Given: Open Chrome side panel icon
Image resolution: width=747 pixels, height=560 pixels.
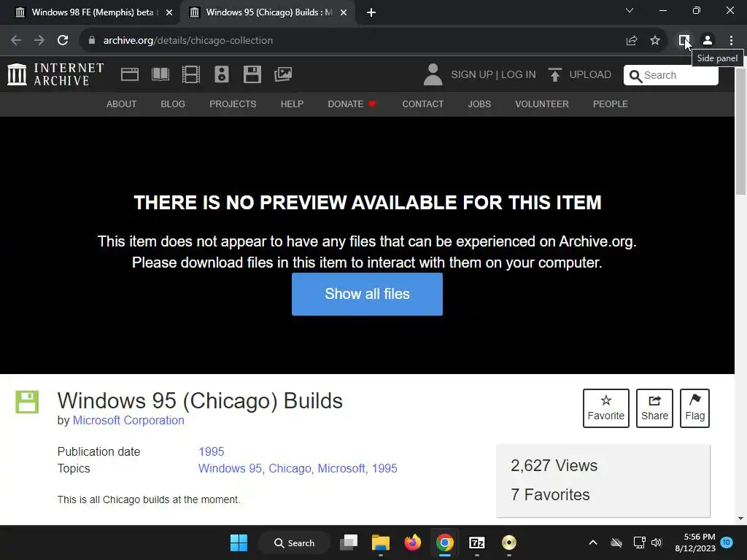Looking at the screenshot, I should pyautogui.click(x=684, y=41).
